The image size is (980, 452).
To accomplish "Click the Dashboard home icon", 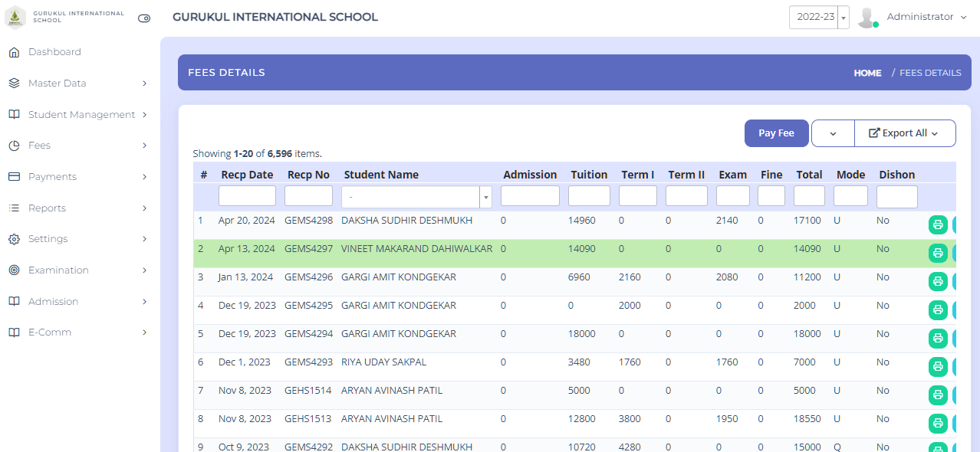I will [14, 52].
